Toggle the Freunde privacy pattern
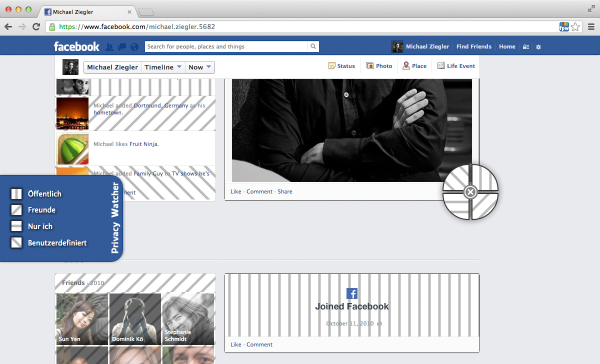600x364 pixels. click(17, 210)
